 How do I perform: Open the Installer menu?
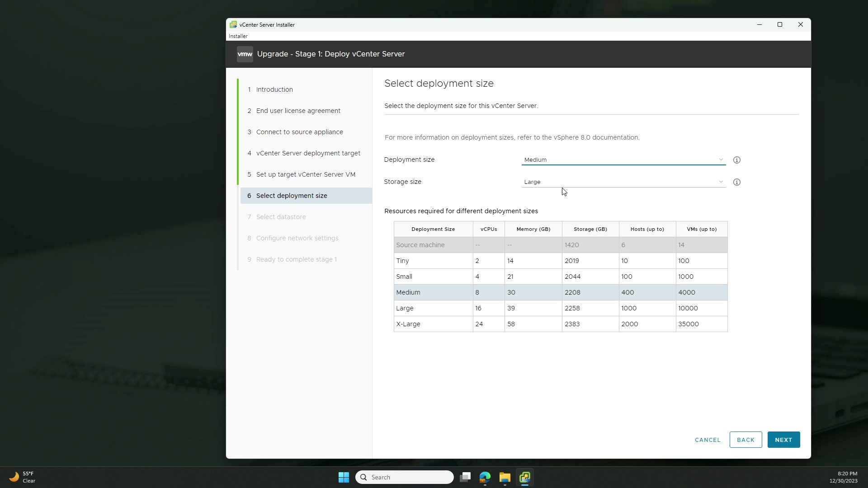[x=238, y=36]
